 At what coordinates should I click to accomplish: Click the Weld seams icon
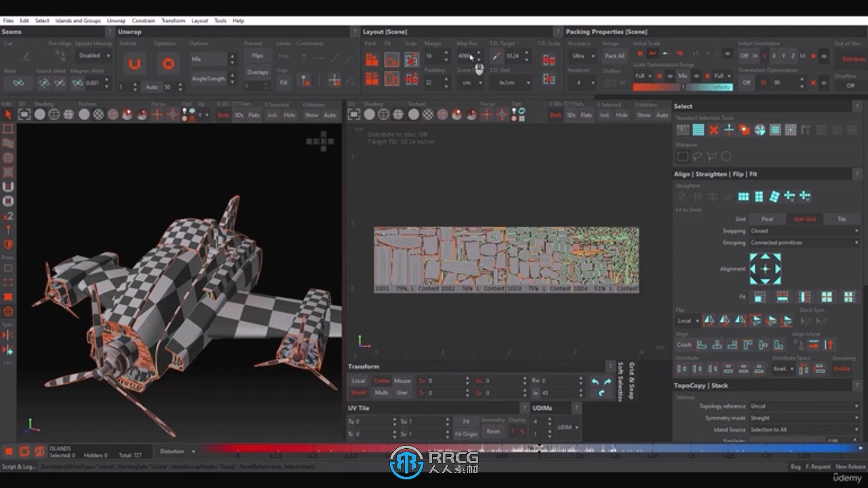(x=19, y=83)
